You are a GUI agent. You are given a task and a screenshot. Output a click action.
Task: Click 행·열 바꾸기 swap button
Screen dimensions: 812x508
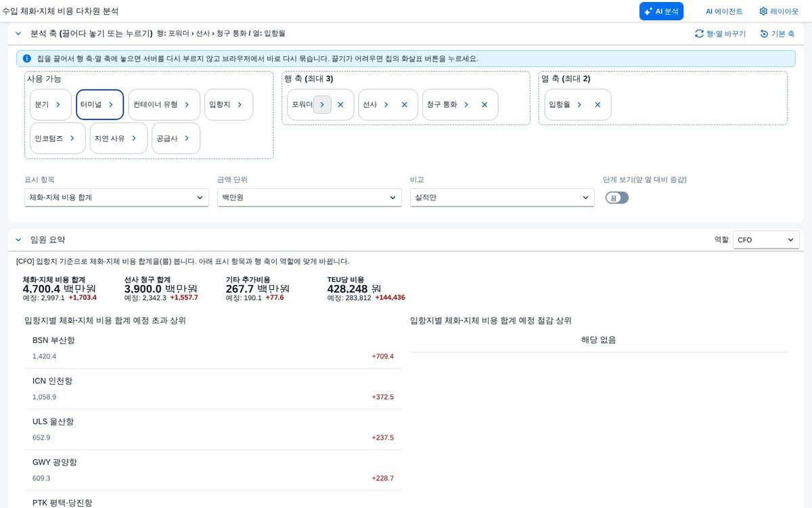tap(720, 34)
